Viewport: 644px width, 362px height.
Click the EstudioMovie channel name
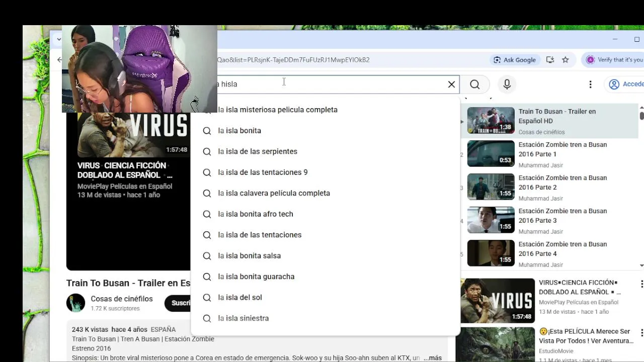tap(556, 351)
